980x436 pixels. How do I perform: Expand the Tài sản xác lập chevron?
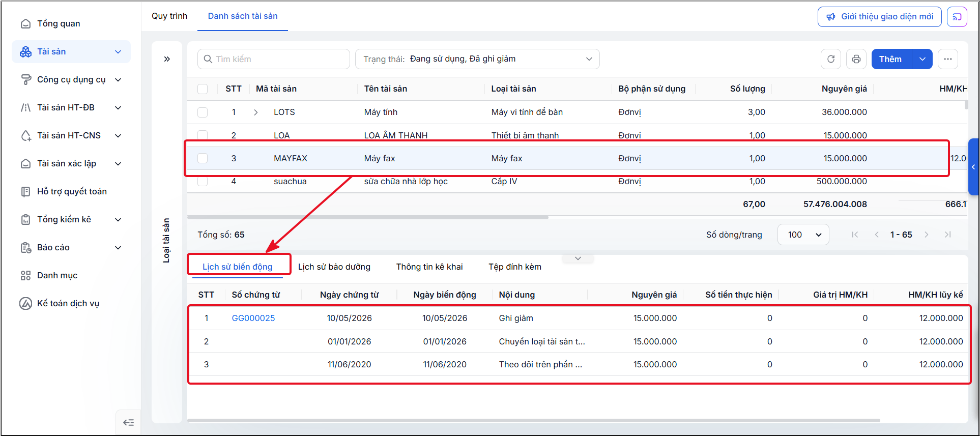pyautogui.click(x=118, y=164)
